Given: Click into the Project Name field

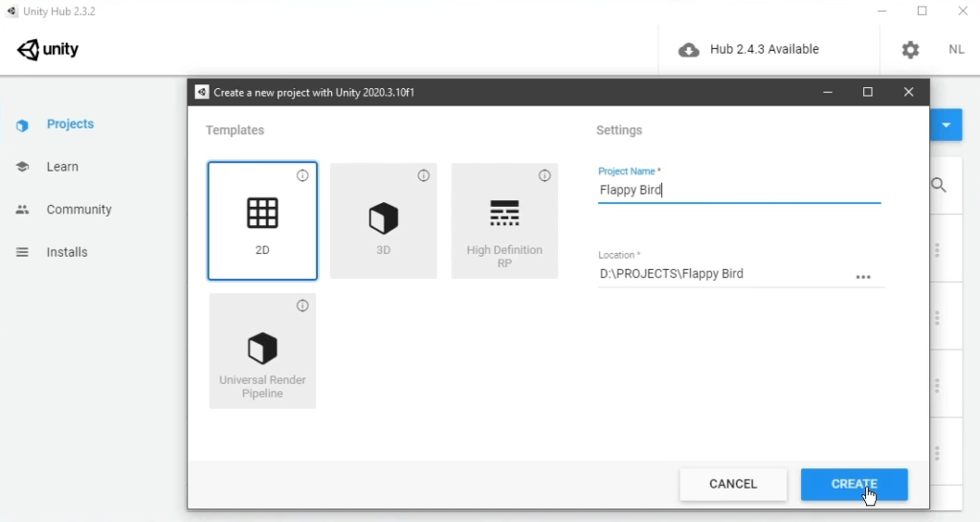Looking at the screenshot, I should pos(739,190).
